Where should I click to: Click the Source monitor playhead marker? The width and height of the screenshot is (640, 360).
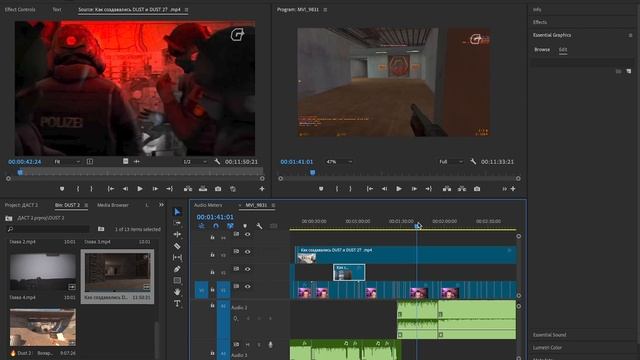click(x=20, y=173)
